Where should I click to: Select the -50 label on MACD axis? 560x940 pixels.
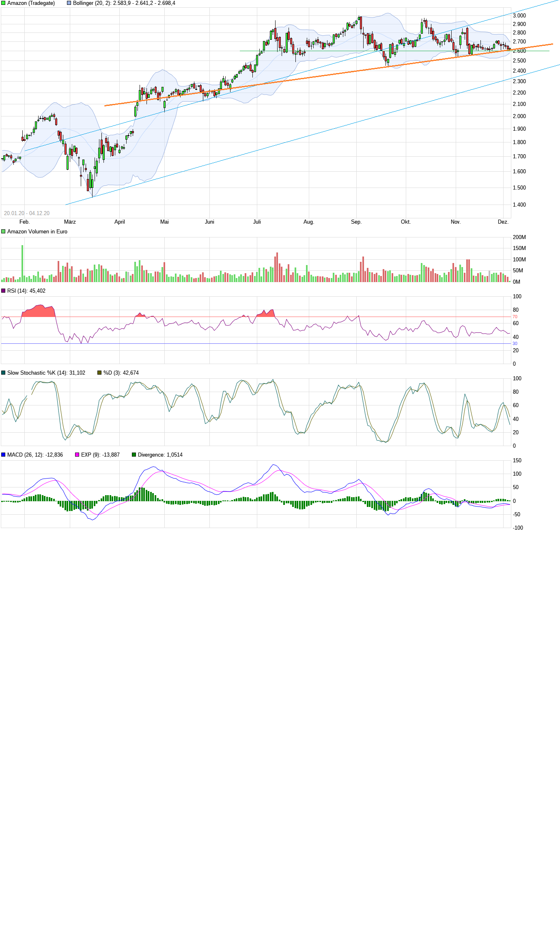point(517,515)
